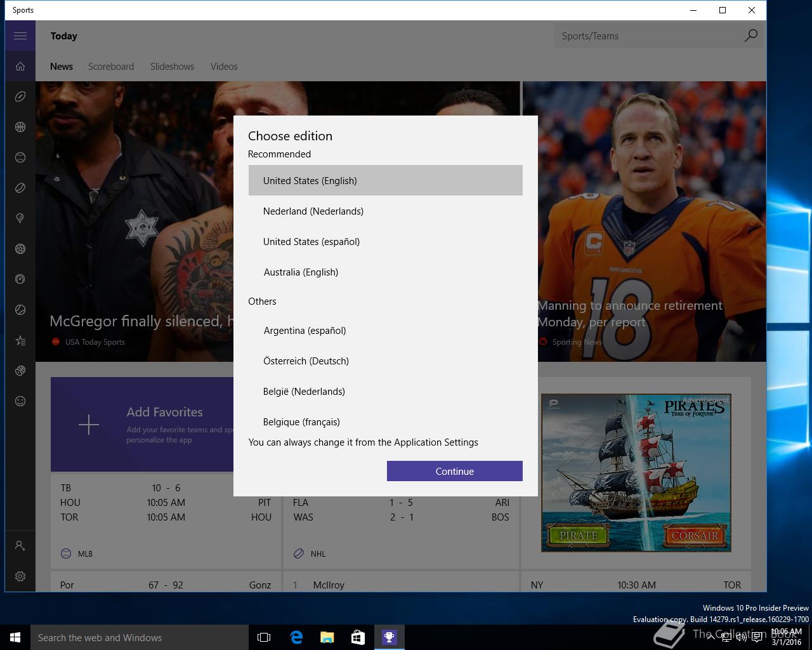Click the Sports trophy taskbar icon
Image resolution: width=812 pixels, height=650 pixels.
[389, 637]
